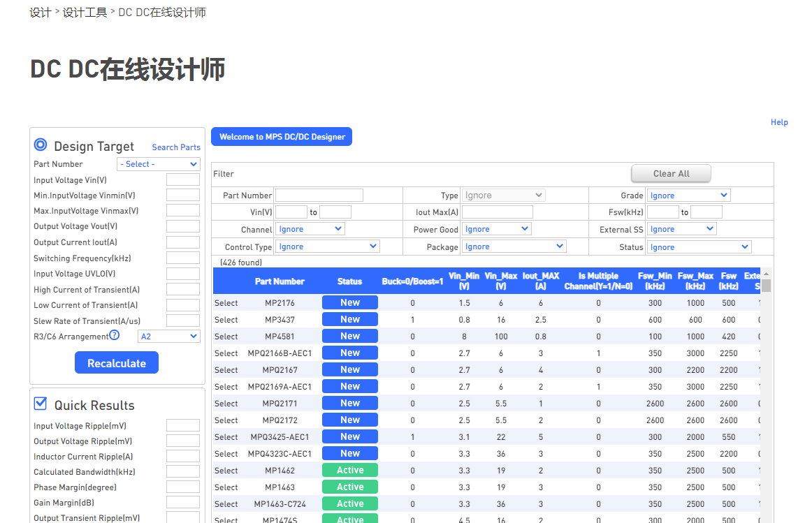
Task: Click Fsw(kHz) maximum filter field
Action: (x=706, y=212)
